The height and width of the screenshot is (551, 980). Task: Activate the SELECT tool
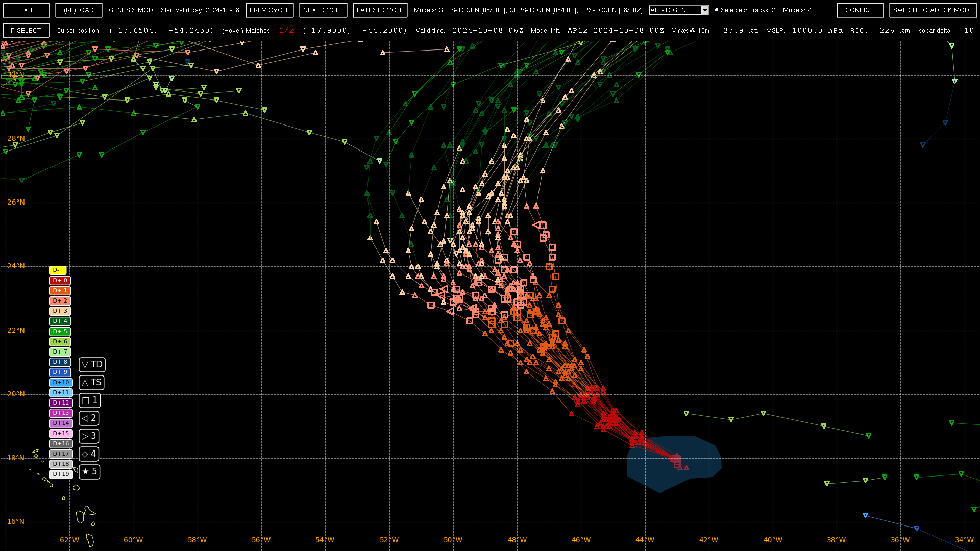tap(26, 31)
